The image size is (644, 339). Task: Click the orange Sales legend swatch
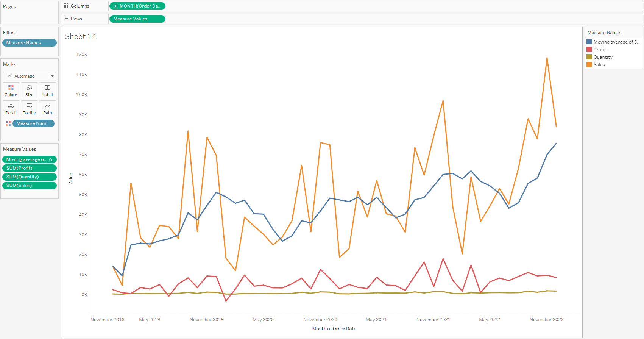[x=589, y=64]
